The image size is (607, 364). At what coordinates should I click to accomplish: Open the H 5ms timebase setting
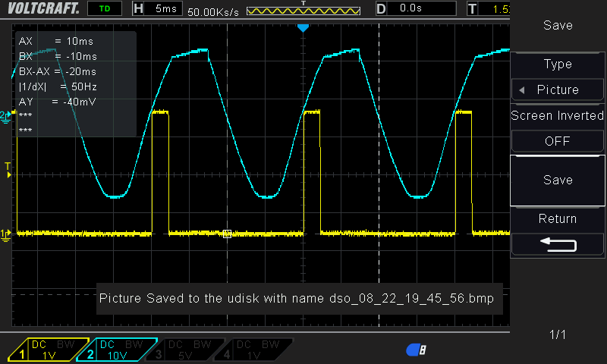pos(158,9)
